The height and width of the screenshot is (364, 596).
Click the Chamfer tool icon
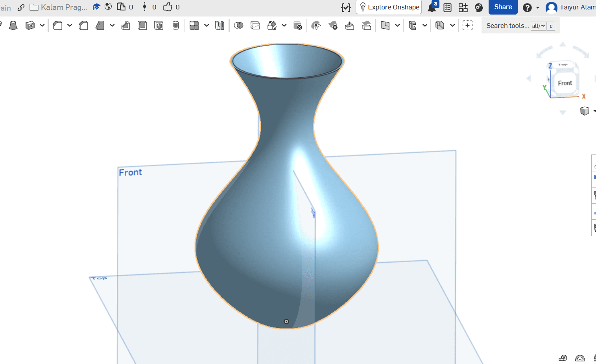click(83, 26)
